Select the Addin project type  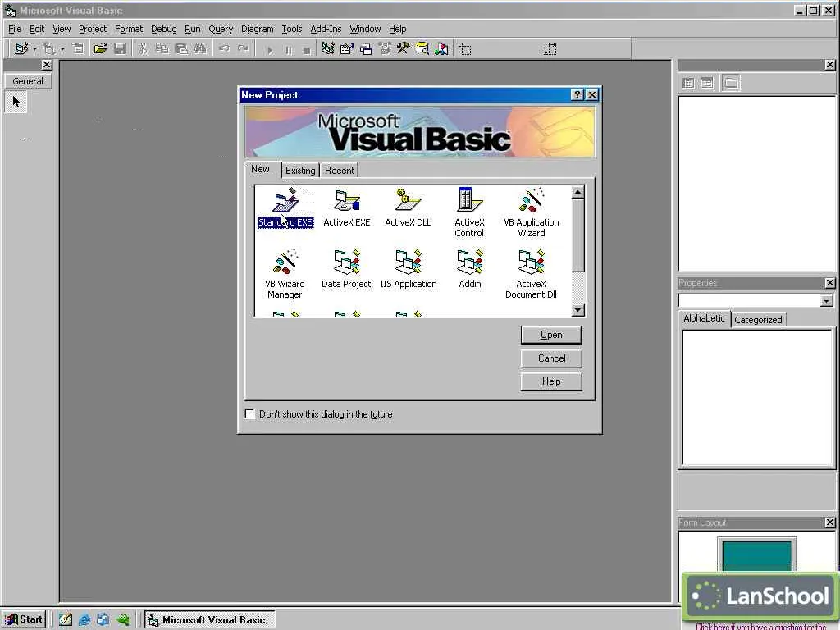(x=470, y=269)
